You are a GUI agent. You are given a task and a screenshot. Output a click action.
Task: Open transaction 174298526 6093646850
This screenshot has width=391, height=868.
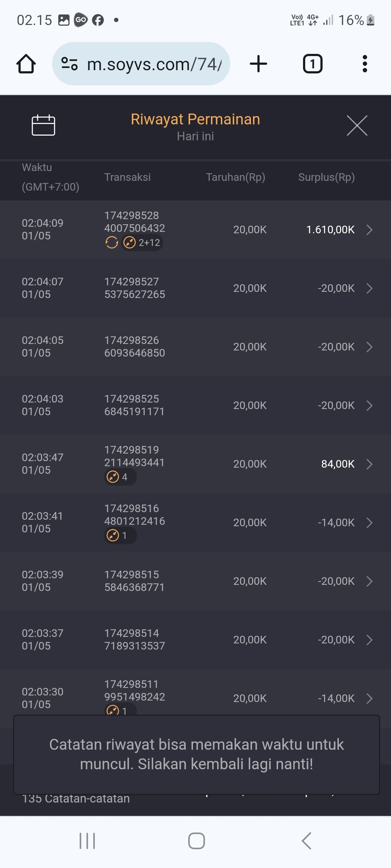pyautogui.click(x=135, y=346)
